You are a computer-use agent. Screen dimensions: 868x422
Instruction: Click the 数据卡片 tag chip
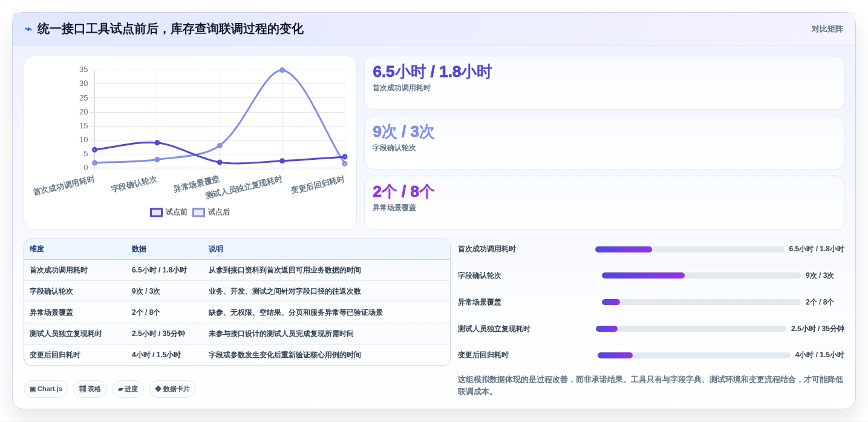click(x=172, y=389)
